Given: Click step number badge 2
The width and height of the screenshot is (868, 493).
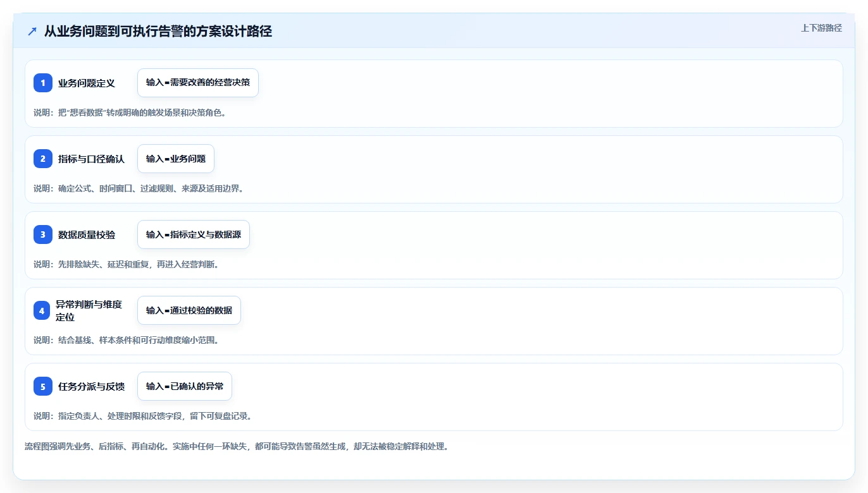Looking at the screenshot, I should pos(43,159).
